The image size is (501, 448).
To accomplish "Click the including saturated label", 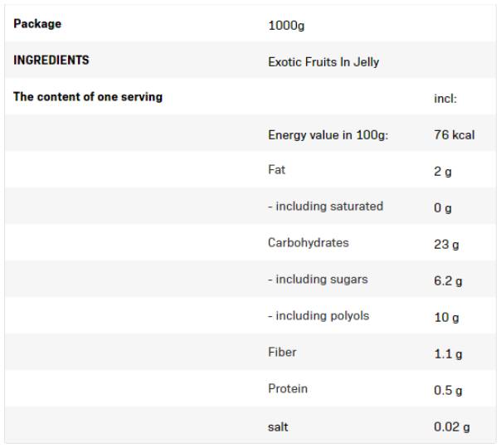I will 325,207.
